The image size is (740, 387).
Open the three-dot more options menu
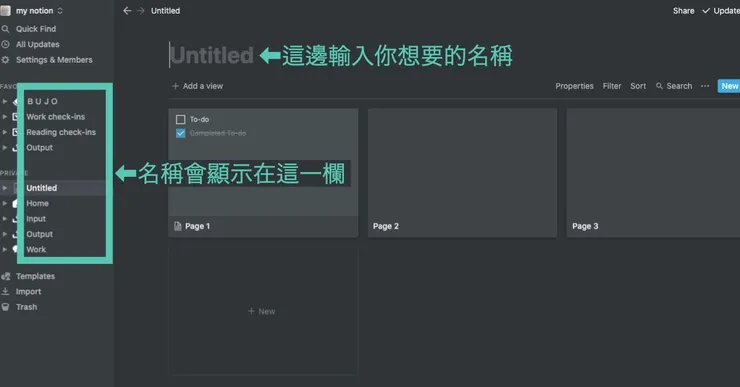pyautogui.click(x=705, y=86)
